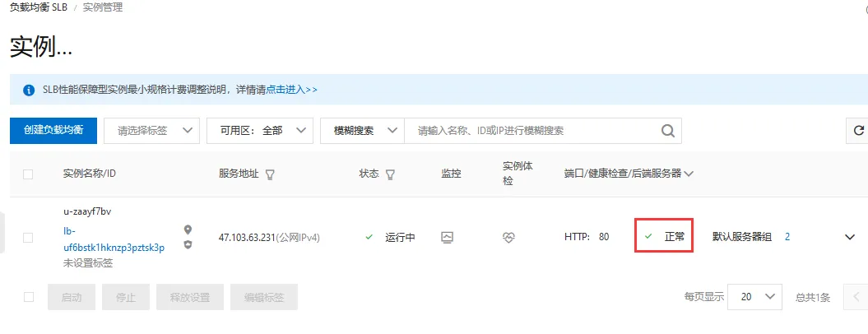Open the 可用区: 全部 zone dropdown
This screenshot has width=868, height=334.
click(260, 131)
